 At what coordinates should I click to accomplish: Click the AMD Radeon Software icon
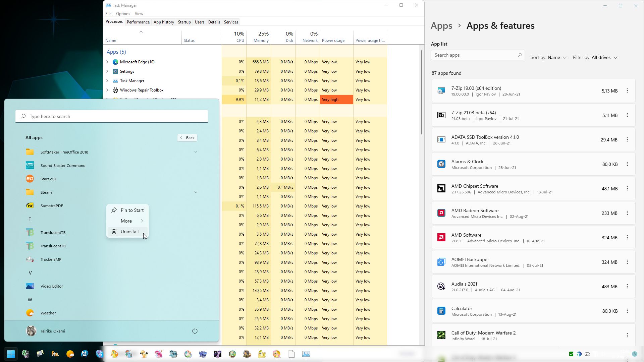(441, 213)
